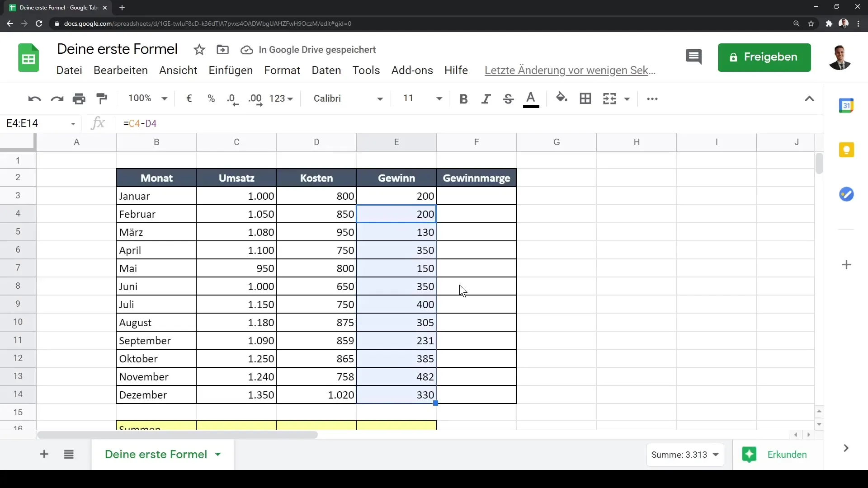
Task: Open the Summe: 3.313 dropdown
Action: point(685,455)
